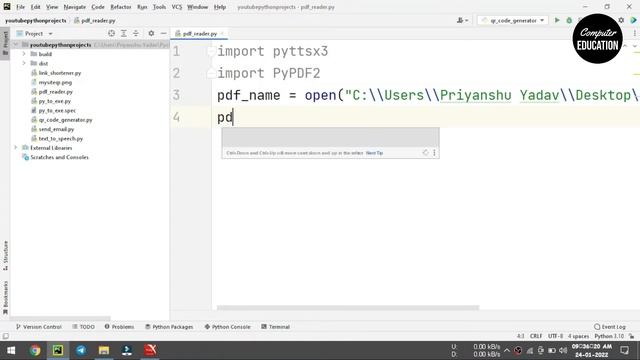
Task: Open the Version Control tool window
Action: tap(39, 327)
